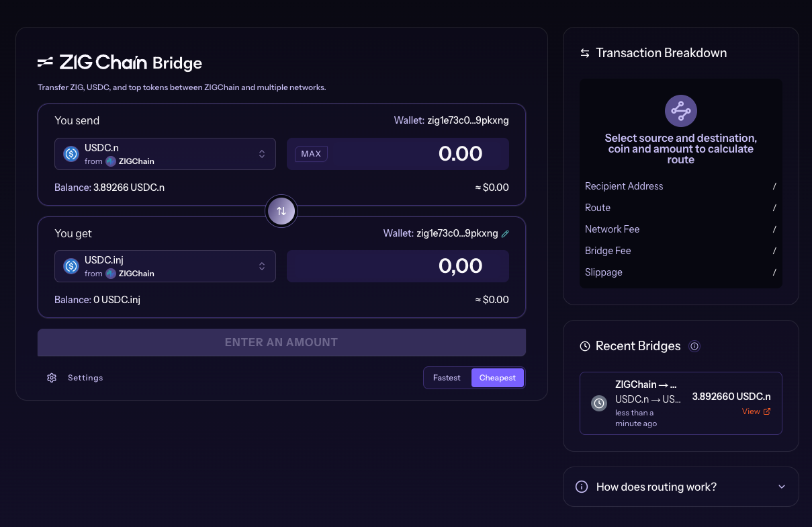Click the receive amount field showing 0,00
This screenshot has height=527, width=812.
(x=398, y=266)
